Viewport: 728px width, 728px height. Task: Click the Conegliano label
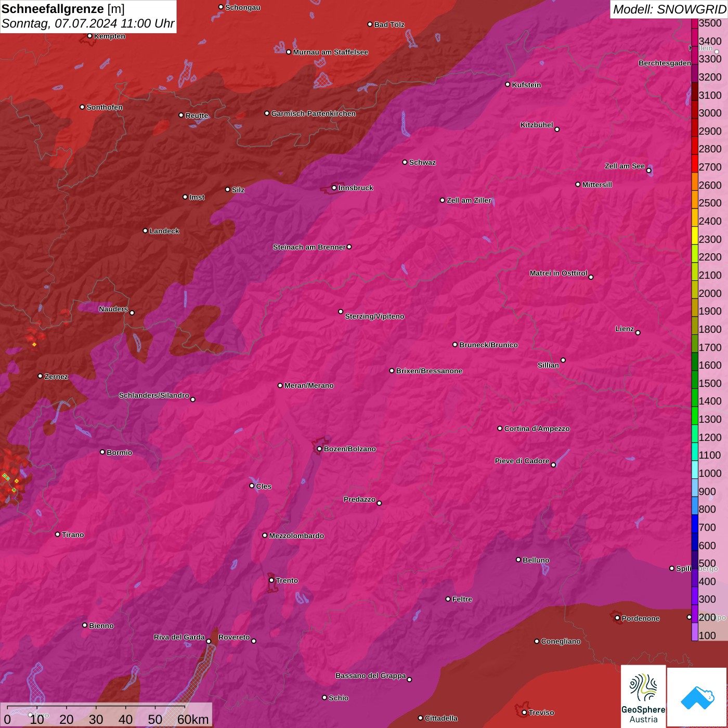tap(561, 641)
